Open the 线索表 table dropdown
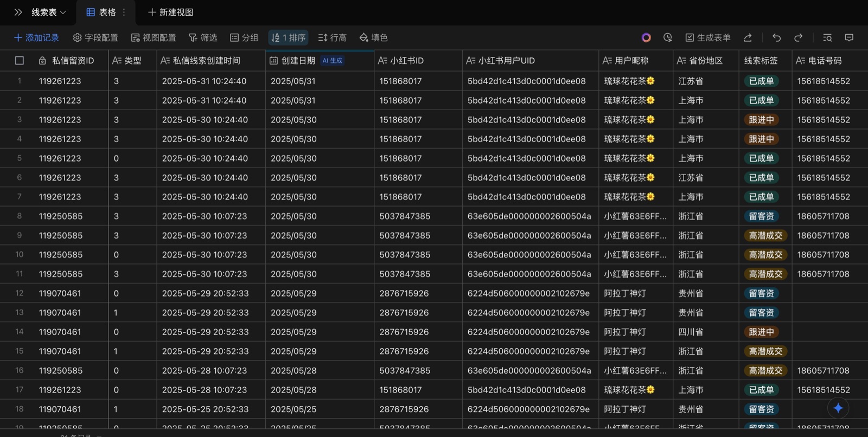This screenshot has width=868, height=437. 49,12
